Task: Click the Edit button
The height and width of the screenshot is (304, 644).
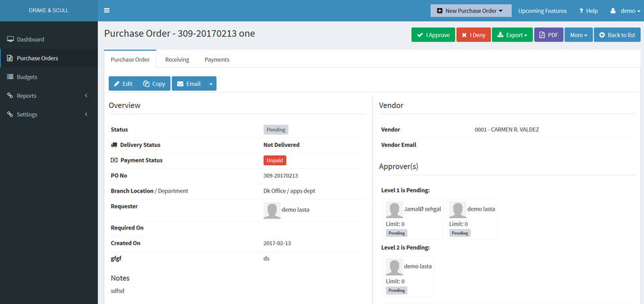Action: point(123,83)
